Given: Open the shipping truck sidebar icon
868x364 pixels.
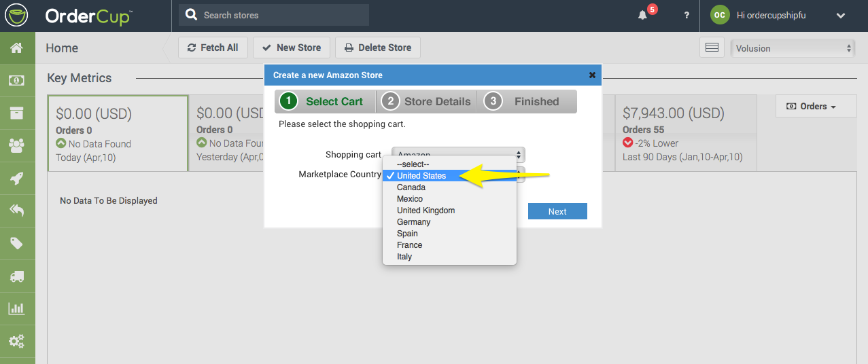Looking at the screenshot, I should pos(17,276).
